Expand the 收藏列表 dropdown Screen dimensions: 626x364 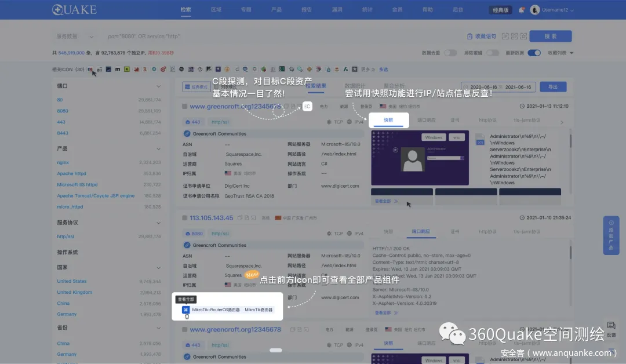[x=561, y=53]
